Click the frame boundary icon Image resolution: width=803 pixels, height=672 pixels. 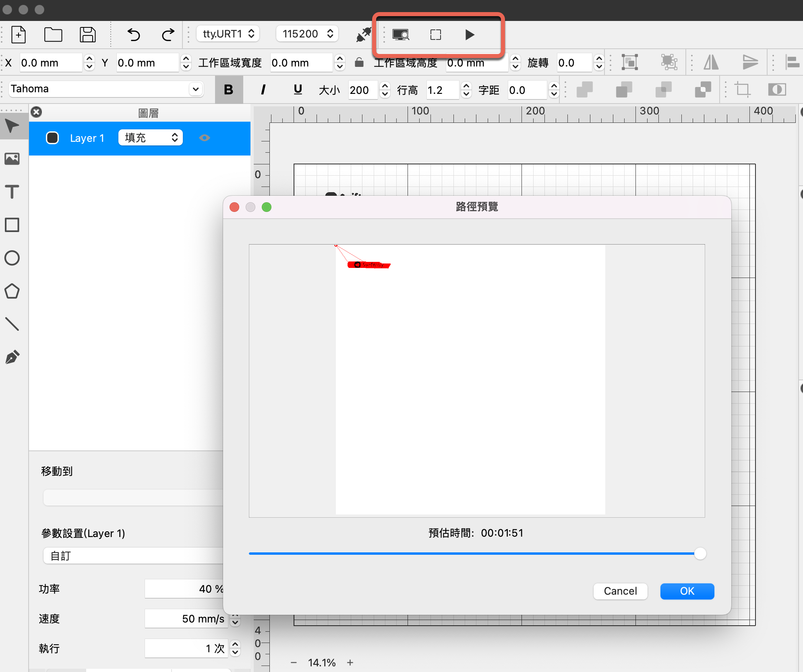click(x=435, y=35)
